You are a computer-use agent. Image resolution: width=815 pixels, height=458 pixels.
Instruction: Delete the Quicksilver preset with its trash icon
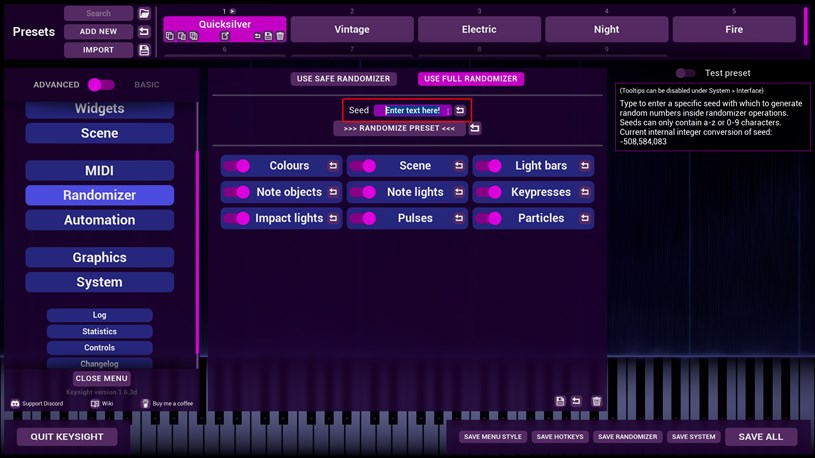(280, 36)
